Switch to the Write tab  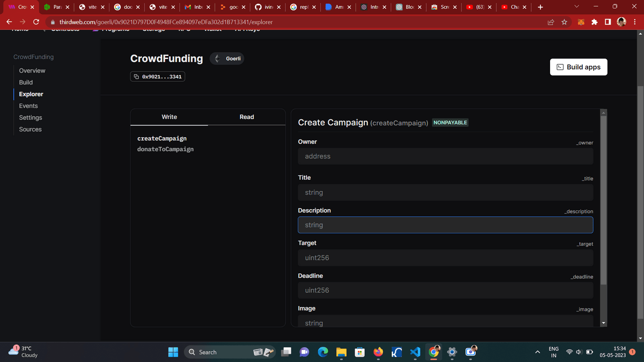point(169,117)
